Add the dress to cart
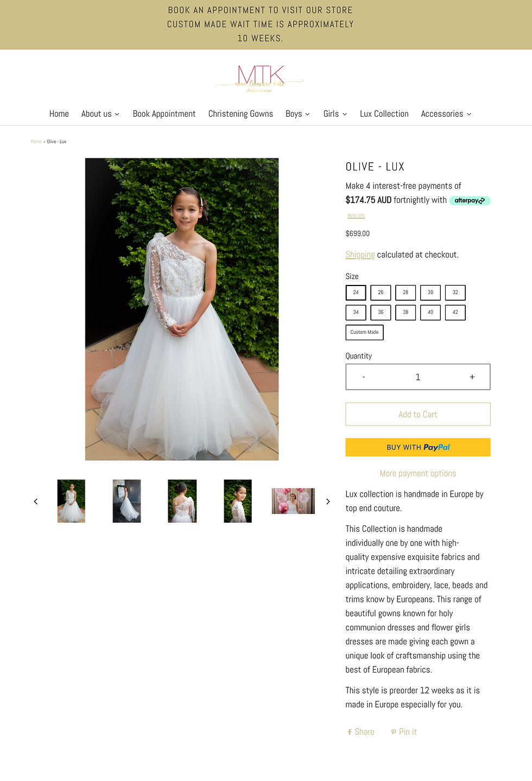Viewport: 532px width, 781px height. point(418,414)
